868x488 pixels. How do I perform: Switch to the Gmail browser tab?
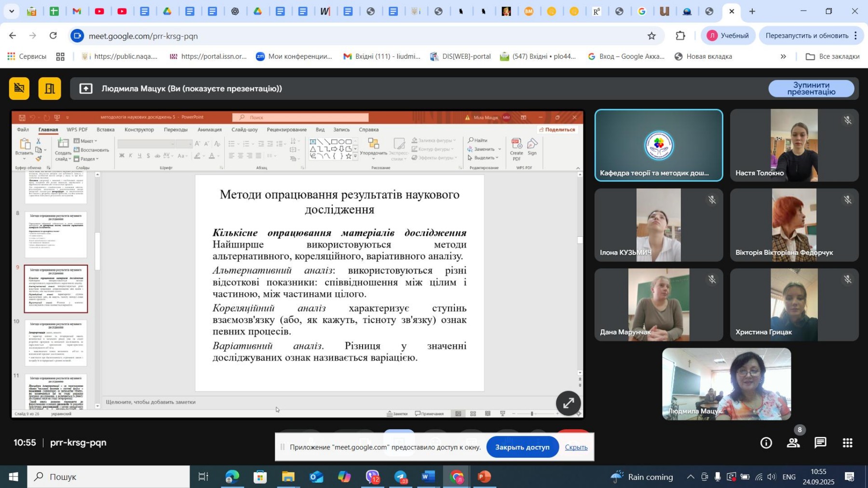click(x=77, y=11)
